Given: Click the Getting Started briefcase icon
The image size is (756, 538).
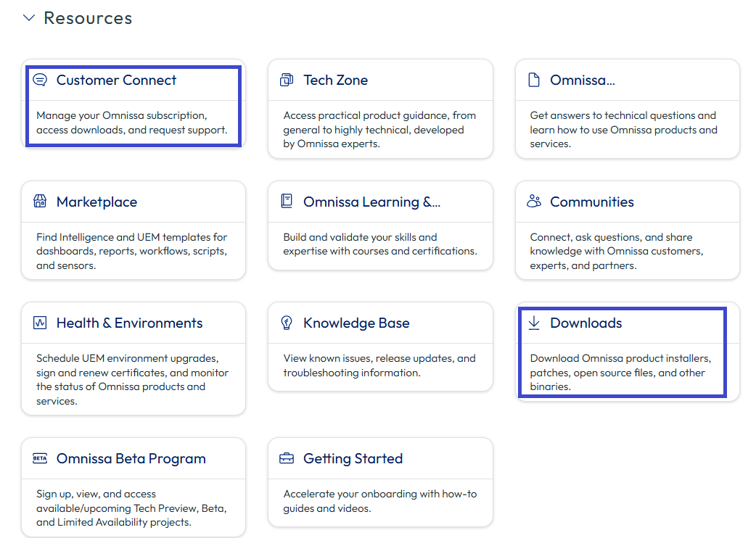Looking at the screenshot, I should [x=287, y=458].
